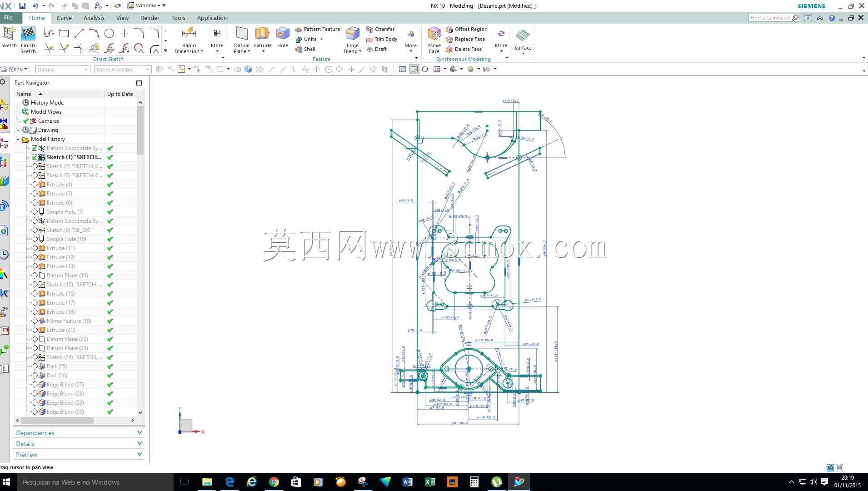This screenshot has height=491, width=868.
Task: Click the Pattern Feature button
Action: [317, 29]
